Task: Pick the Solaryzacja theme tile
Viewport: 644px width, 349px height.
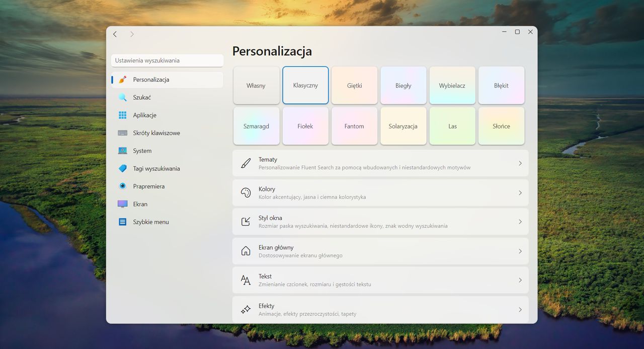Action: point(404,126)
